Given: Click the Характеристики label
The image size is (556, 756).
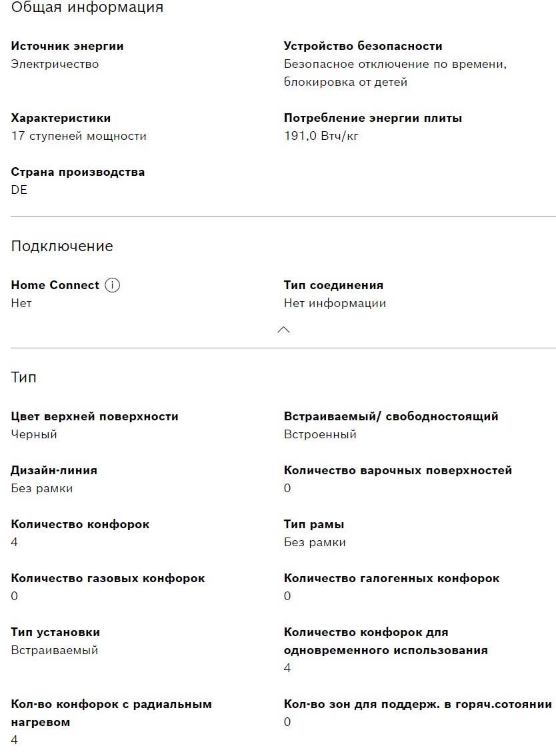Looking at the screenshot, I should (x=61, y=118).
